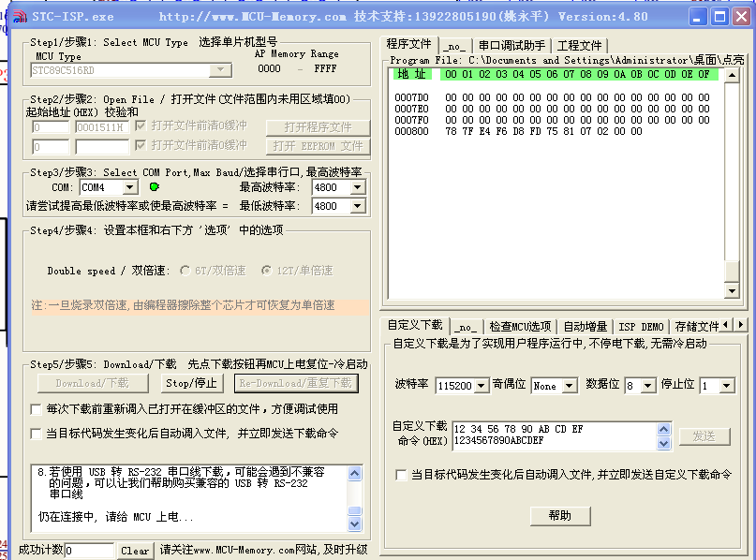The width and height of the screenshot is (756, 560).
Task: Click hex view scrollbar thumb
Action: (732, 272)
